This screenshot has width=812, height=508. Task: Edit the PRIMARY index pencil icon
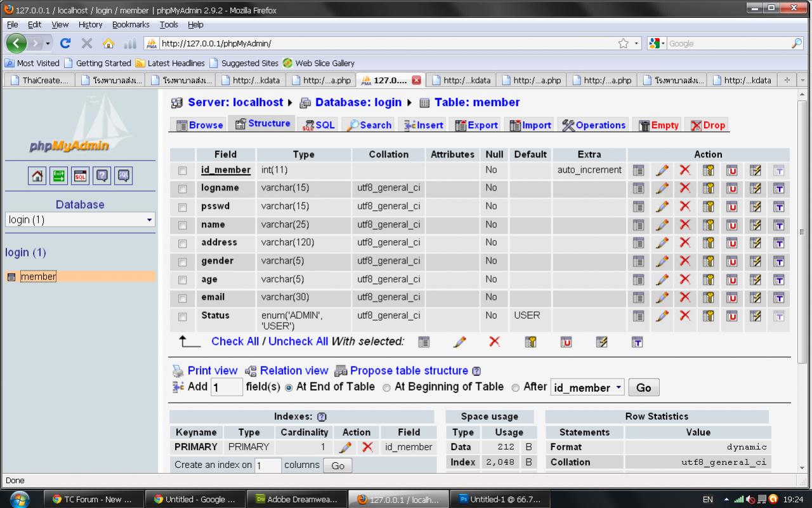tap(345, 447)
